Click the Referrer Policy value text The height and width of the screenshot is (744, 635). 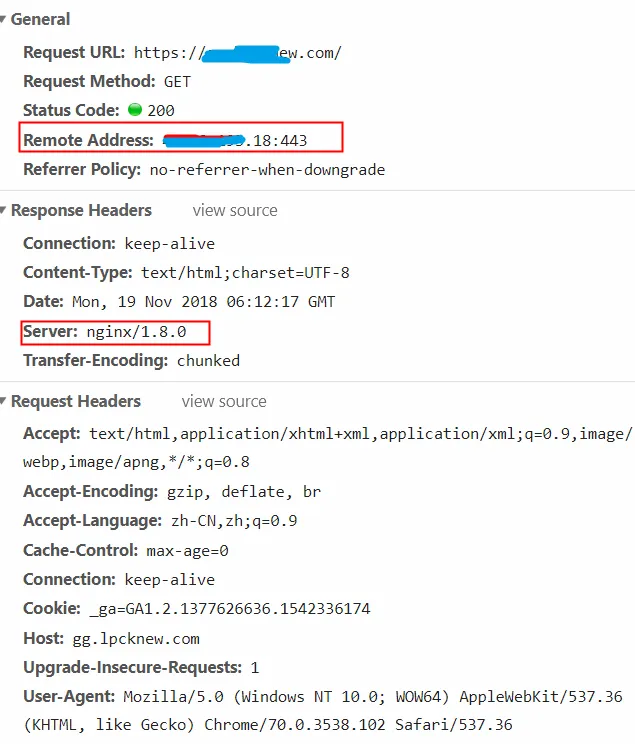tap(267, 169)
